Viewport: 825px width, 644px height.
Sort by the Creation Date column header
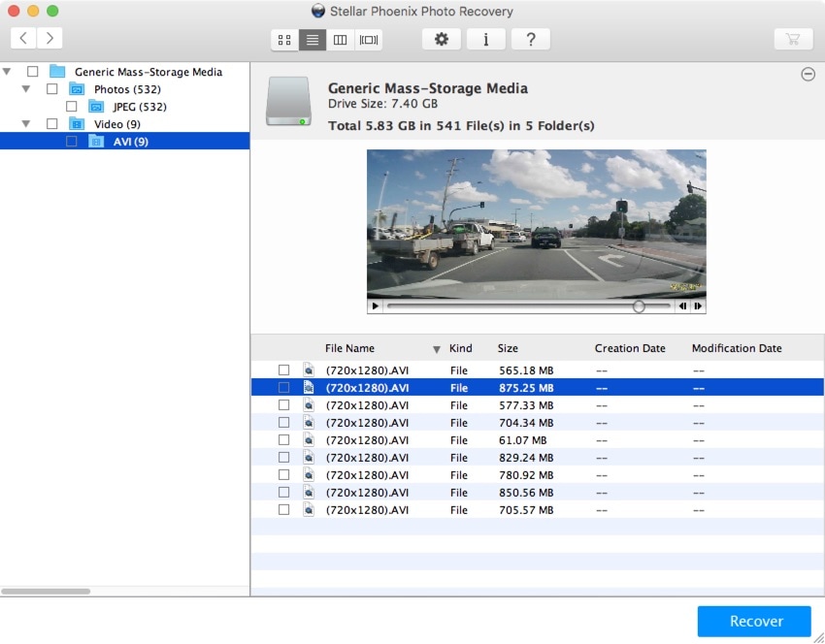[630, 348]
